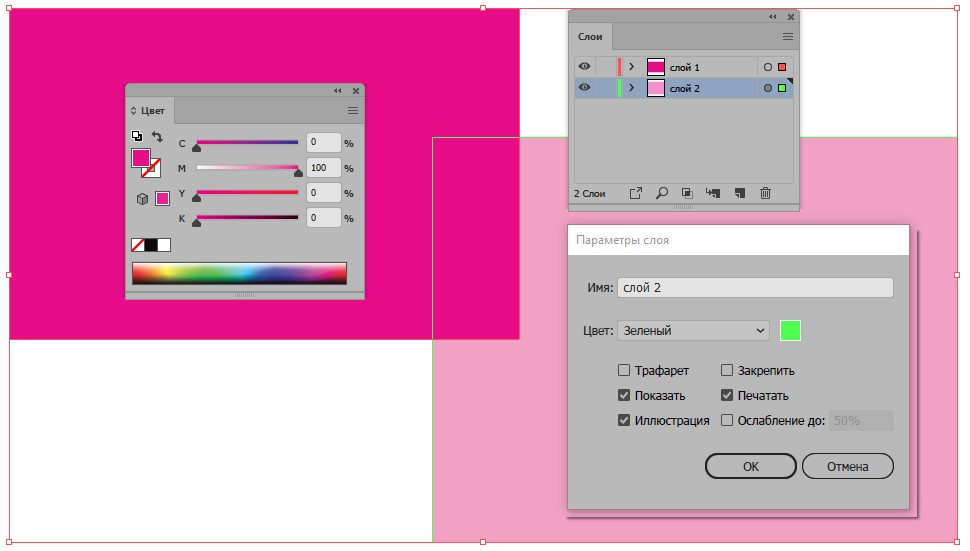This screenshot has height=551, width=970.
Task: Click the magenta M slider track
Action: point(247,167)
